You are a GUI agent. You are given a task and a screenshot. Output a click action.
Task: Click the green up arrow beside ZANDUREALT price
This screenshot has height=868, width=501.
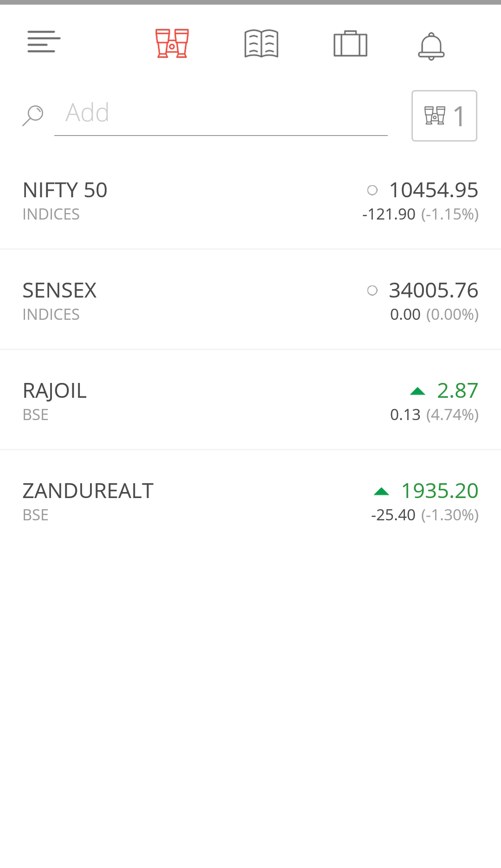click(381, 492)
